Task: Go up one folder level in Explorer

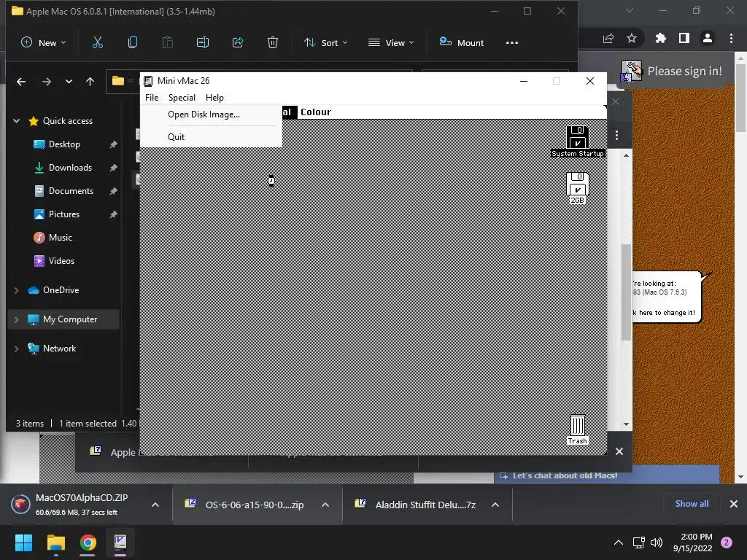Action: pyautogui.click(x=90, y=82)
